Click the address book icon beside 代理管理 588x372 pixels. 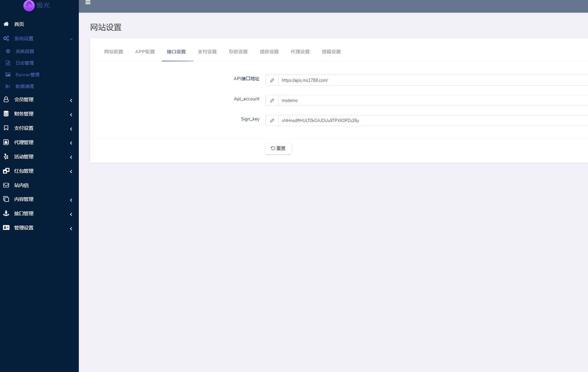click(6, 142)
